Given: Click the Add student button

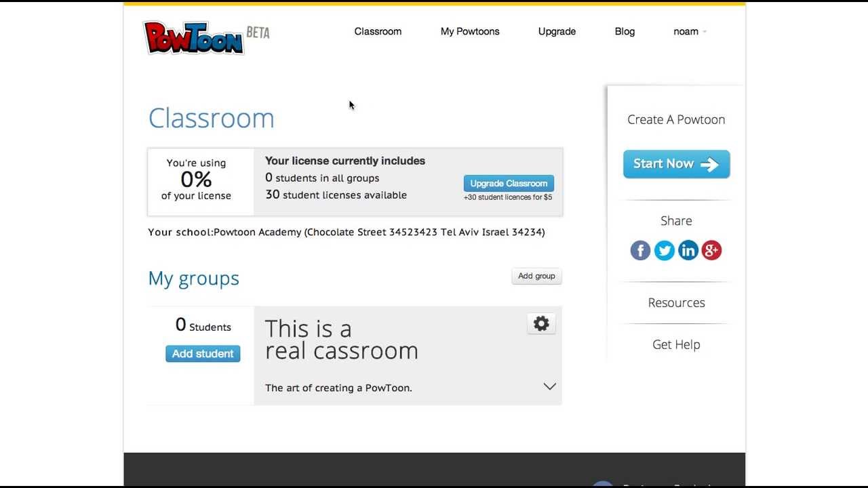Looking at the screenshot, I should coord(203,354).
